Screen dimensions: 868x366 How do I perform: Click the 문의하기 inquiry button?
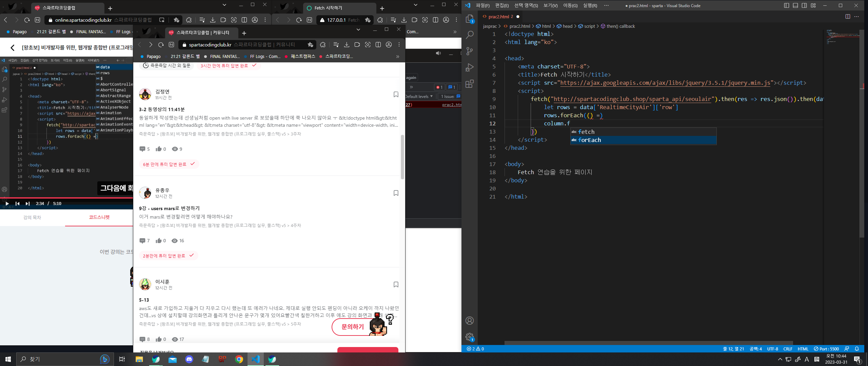click(353, 327)
